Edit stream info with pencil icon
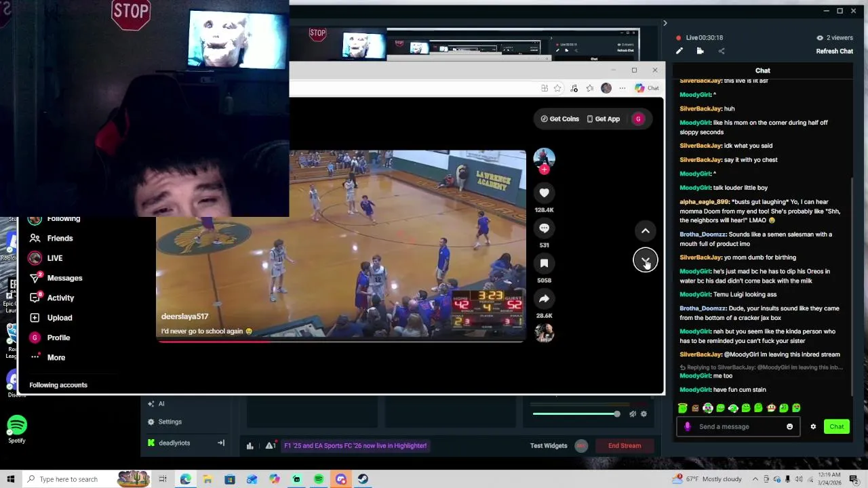This screenshot has height=488, width=868. [x=679, y=51]
